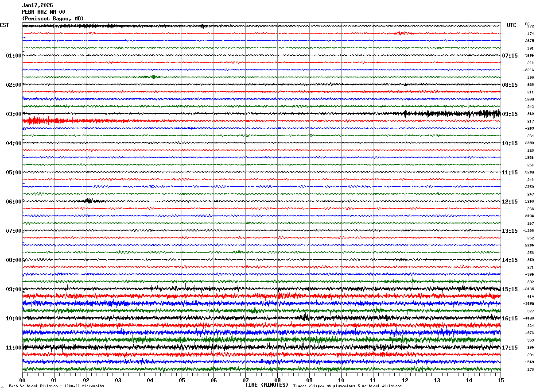Click the traces clipped footnote text
Screen dimensions: 536x392
pos(347,386)
